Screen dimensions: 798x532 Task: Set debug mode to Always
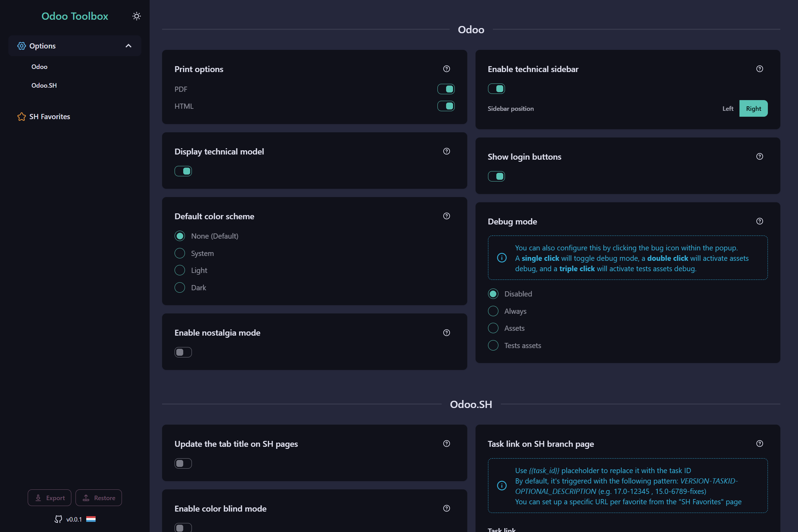pyautogui.click(x=493, y=311)
